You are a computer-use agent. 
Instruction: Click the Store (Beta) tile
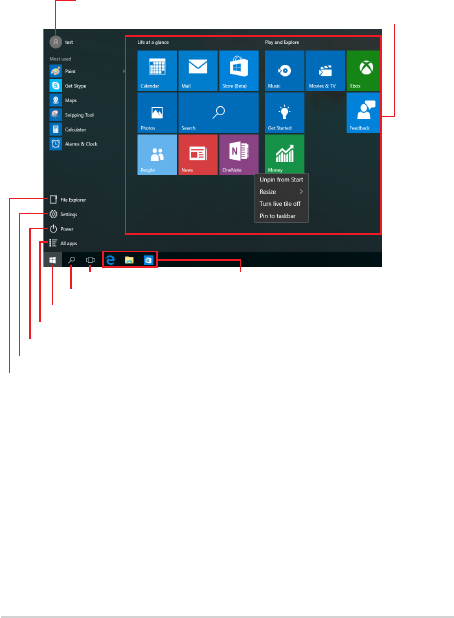pyautogui.click(x=239, y=71)
